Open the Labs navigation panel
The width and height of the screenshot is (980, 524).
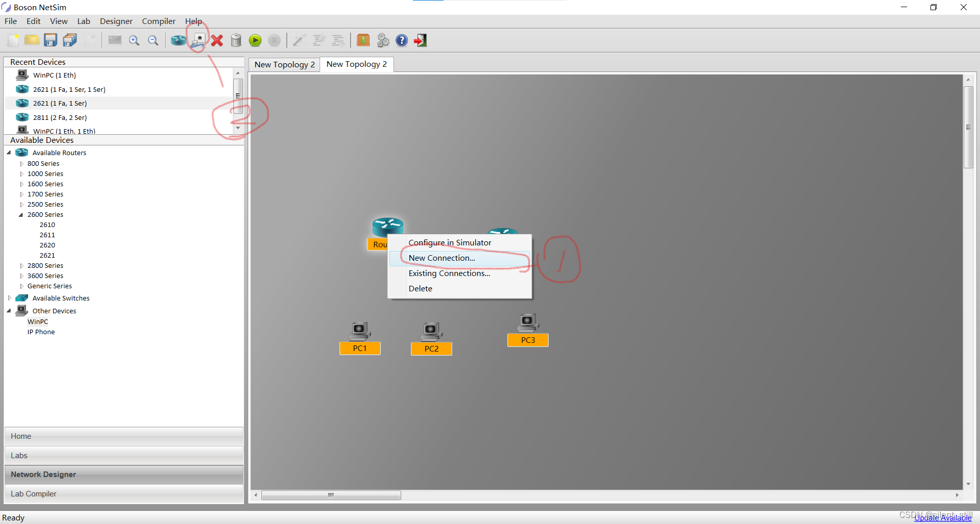[x=124, y=456]
